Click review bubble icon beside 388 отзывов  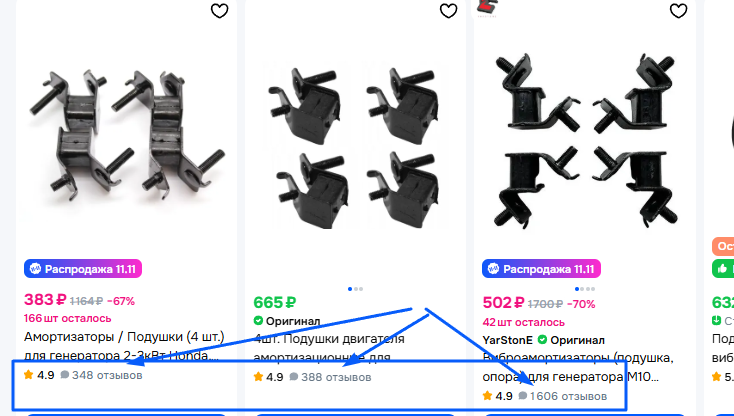click(x=294, y=377)
